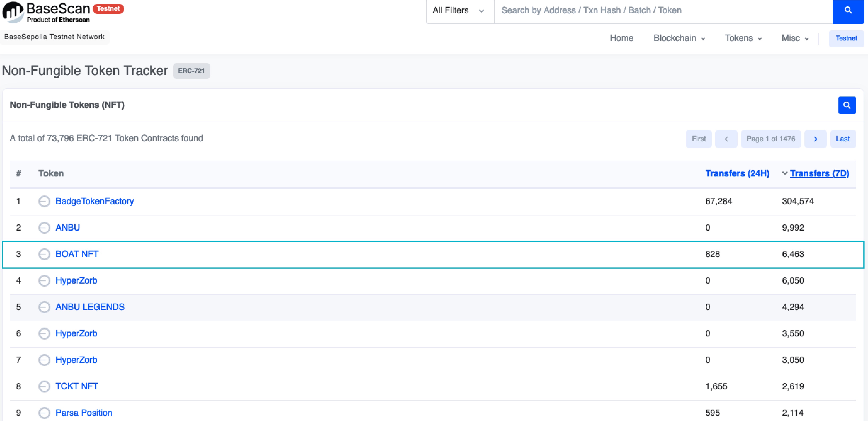868x421 pixels.
Task: Go to the Home menu item
Action: (621, 38)
